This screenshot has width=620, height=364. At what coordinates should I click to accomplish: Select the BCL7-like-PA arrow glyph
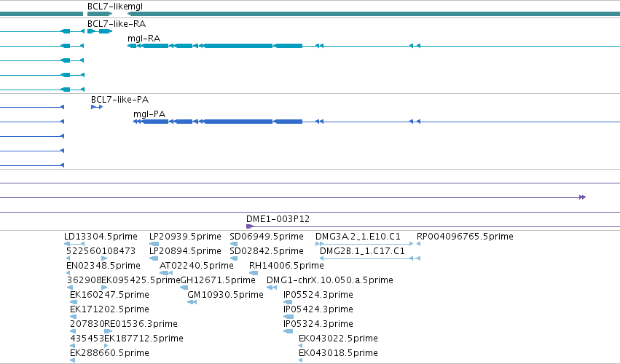(x=97, y=107)
